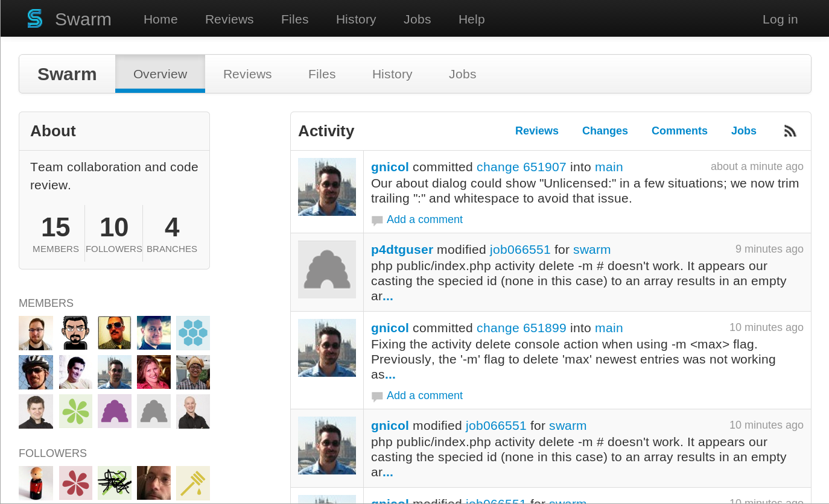Viewport: 829px width, 504px height.
Task: Filter activity by Comments
Action: click(679, 131)
